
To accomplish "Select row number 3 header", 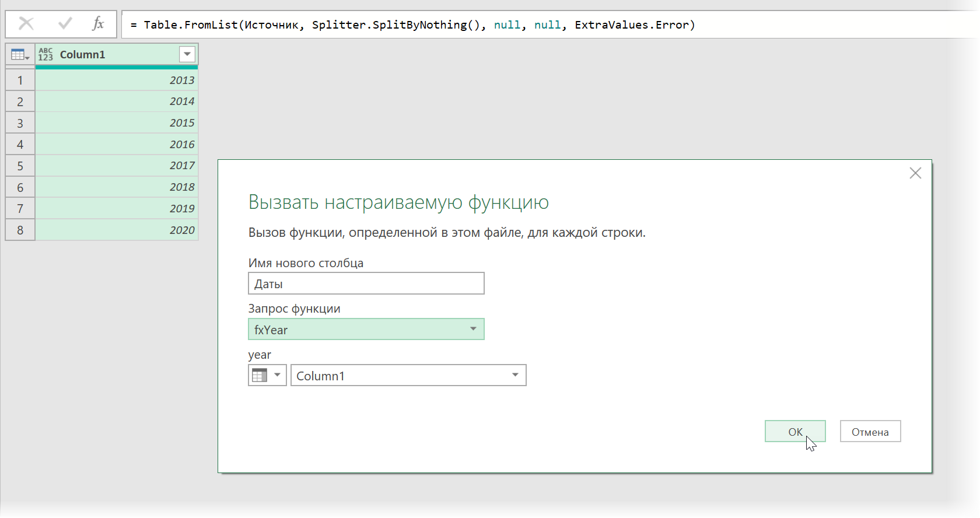I will click(20, 123).
